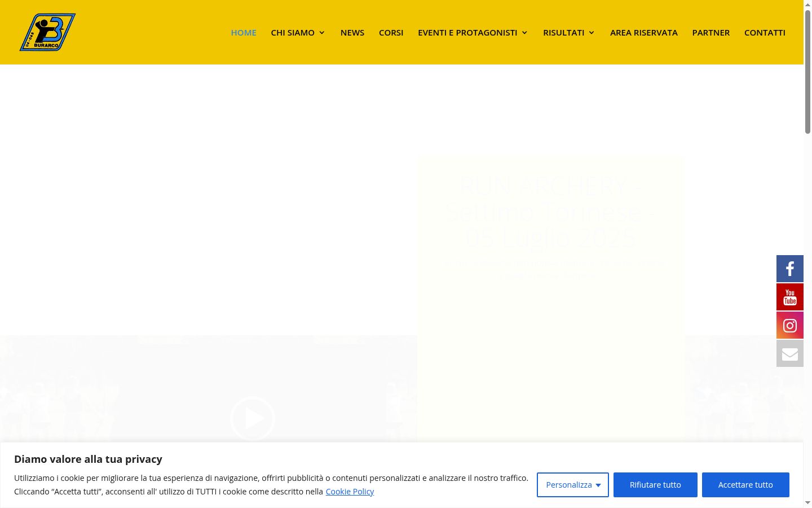Open the NEWS menu item
This screenshot has height=508, width=812.
(x=352, y=33)
